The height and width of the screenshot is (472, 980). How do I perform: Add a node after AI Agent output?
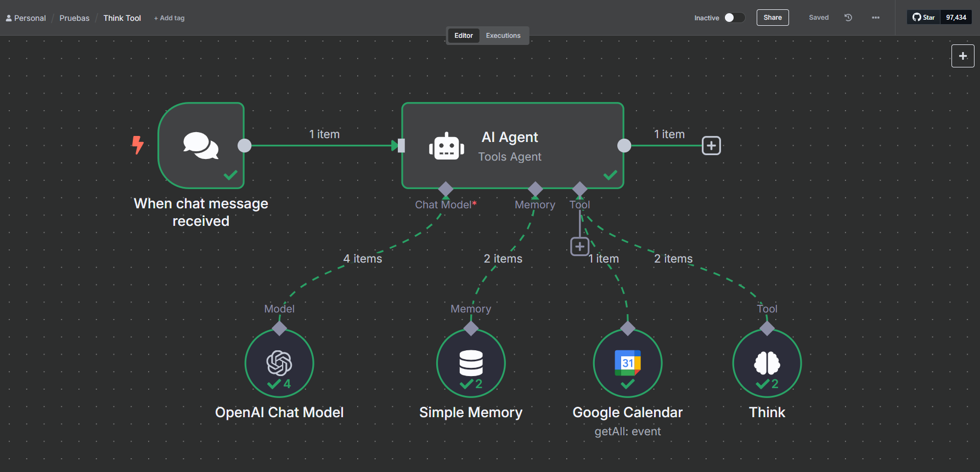tap(712, 146)
